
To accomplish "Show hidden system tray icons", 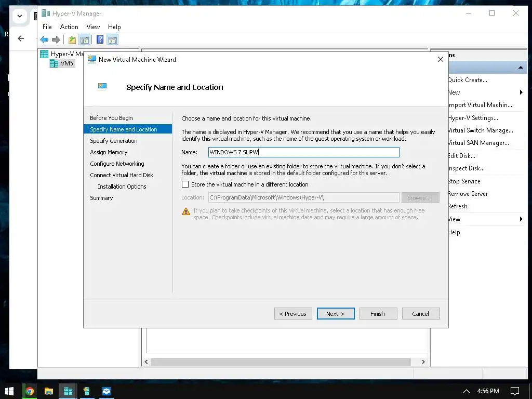I will pos(467,391).
